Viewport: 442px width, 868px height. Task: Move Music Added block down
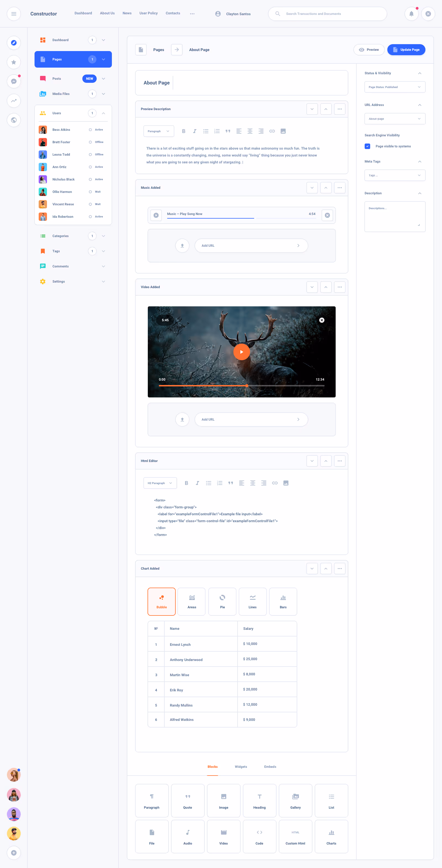click(312, 188)
